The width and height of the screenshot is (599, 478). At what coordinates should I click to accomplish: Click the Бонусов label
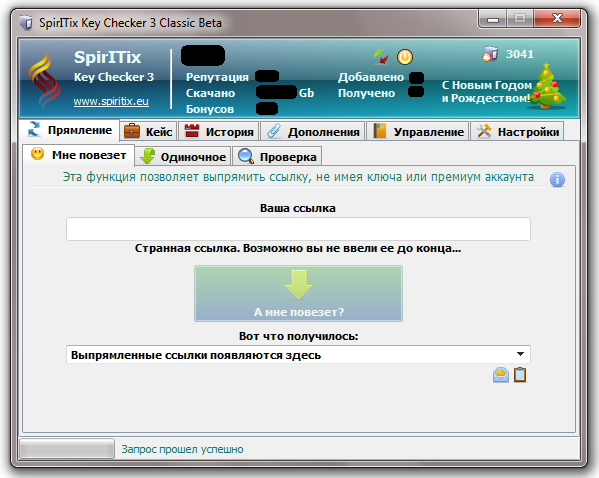click(x=210, y=109)
